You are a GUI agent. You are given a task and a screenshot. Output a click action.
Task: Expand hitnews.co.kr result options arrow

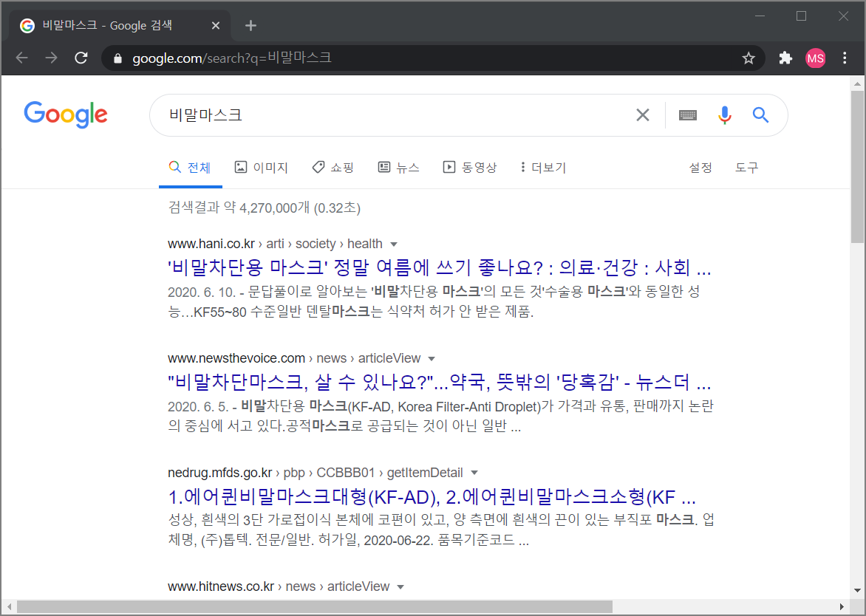(400, 586)
